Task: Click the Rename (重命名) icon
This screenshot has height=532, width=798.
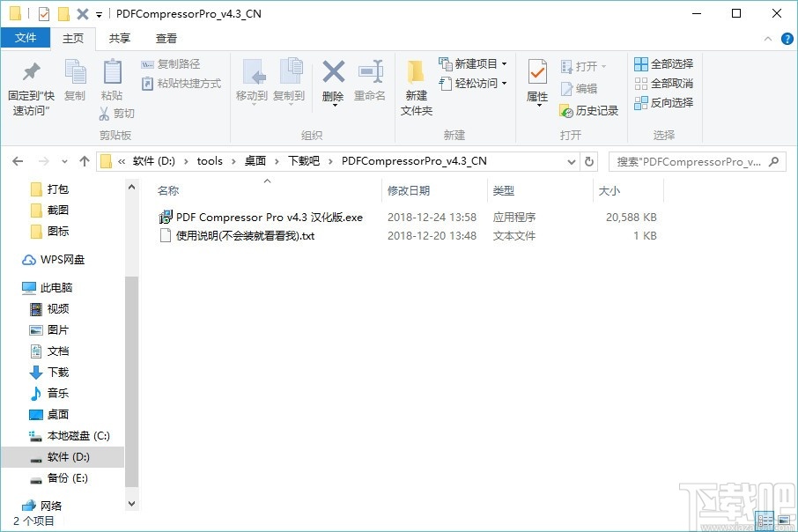Action: click(x=372, y=79)
